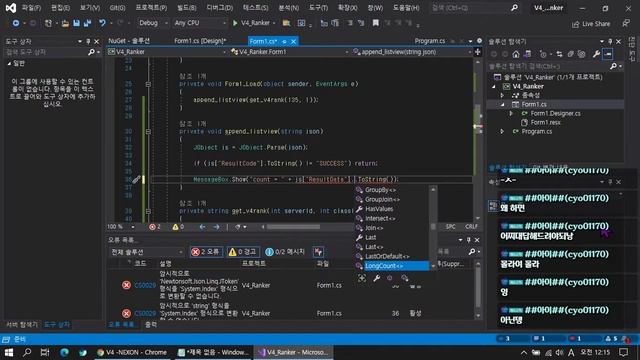Collapse the V4_Ranker project node
The height and width of the screenshot is (360, 640).
pyautogui.click(x=494, y=87)
